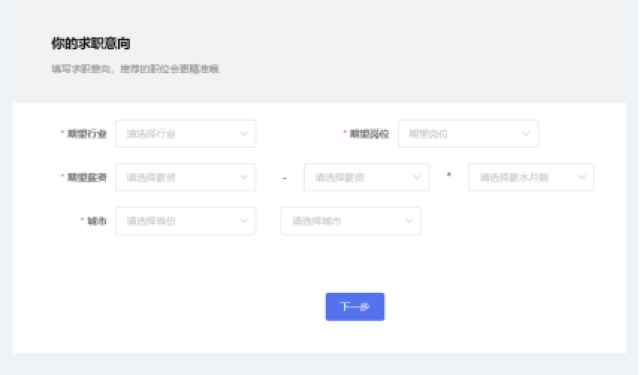Click the 期望薪资 field label

pyautogui.click(x=87, y=177)
